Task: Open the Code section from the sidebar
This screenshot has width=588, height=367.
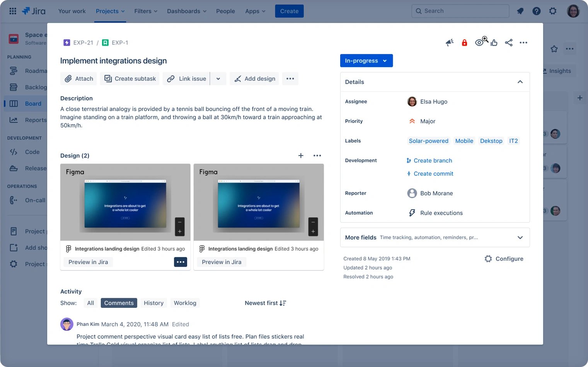Action: pyautogui.click(x=14, y=152)
